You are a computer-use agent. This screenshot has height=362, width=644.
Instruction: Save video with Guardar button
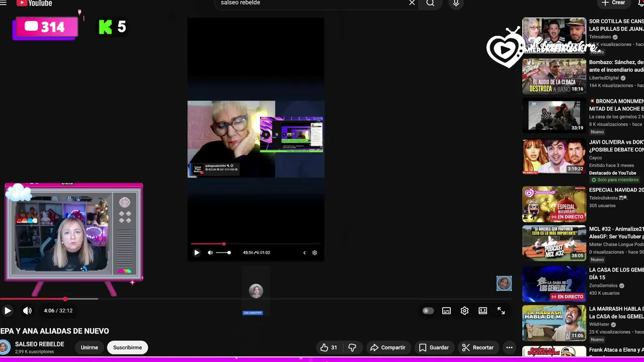point(434,347)
